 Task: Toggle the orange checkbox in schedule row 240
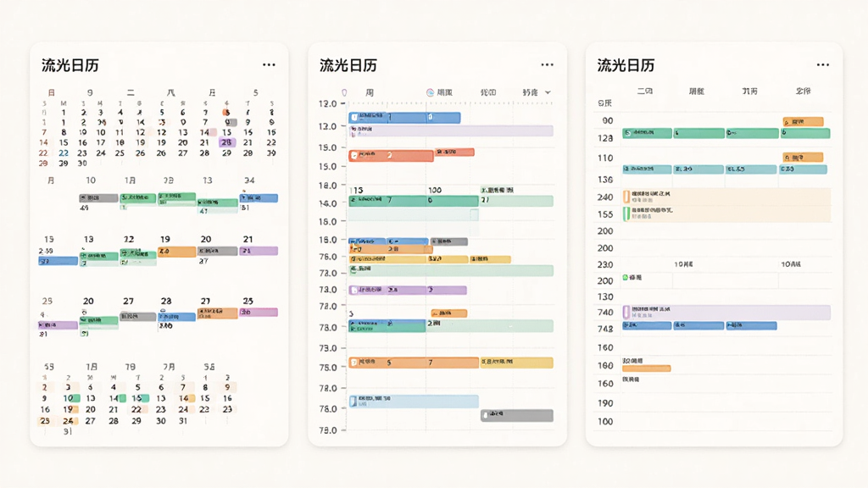(x=626, y=197)
